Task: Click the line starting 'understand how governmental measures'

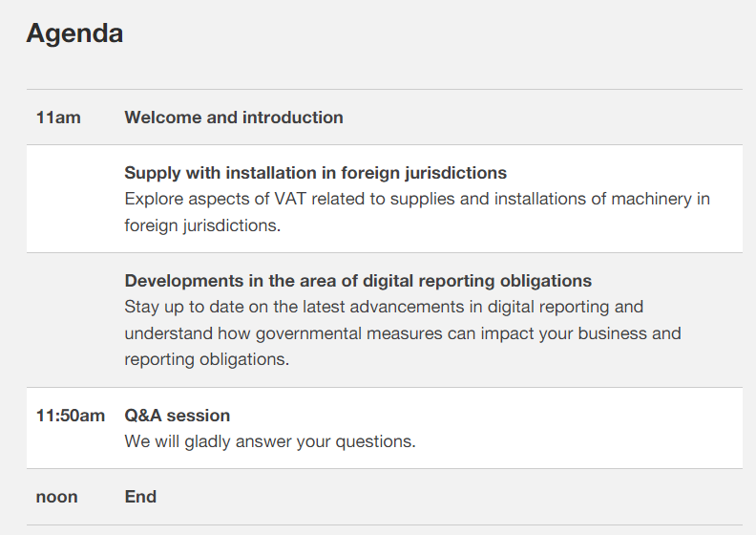Action: click(x=402, y=333)
